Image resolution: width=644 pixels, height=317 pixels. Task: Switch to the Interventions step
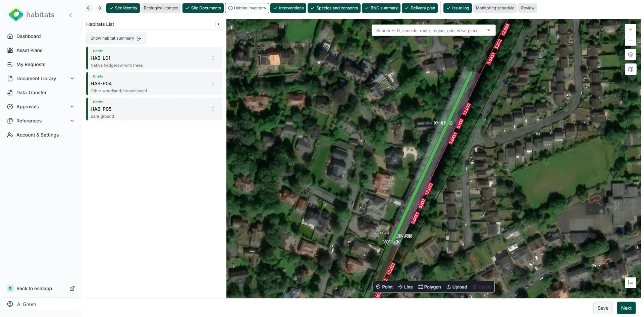coord(288,8)
